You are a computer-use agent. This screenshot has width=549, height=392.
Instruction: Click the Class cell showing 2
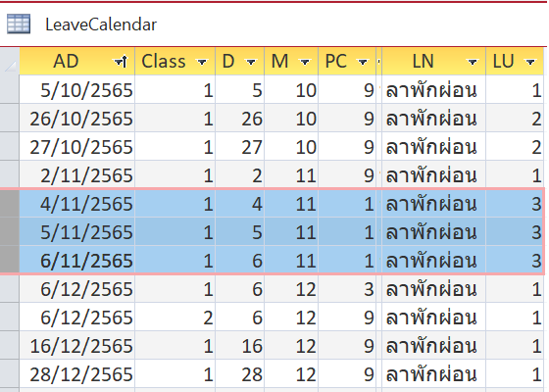click(x=175, y=318)
